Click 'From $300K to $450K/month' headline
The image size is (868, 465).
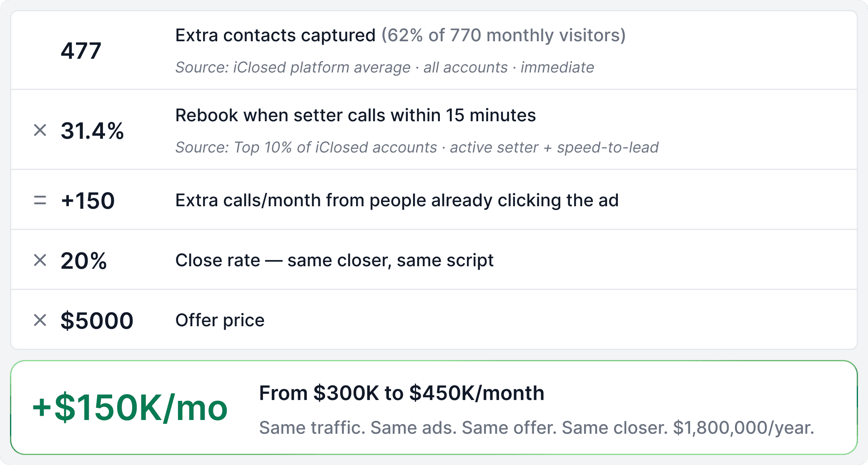pos(401,393)
